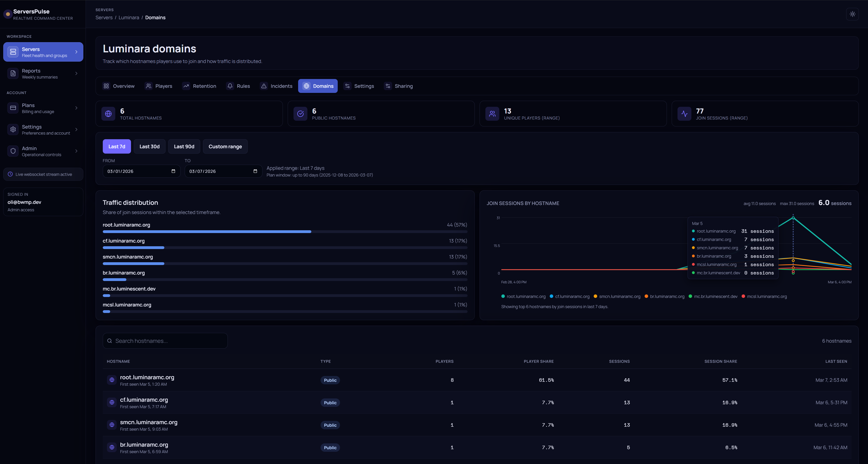Toggle cf.luminaramc.org series in chart legend
This screenshot has height=464, width=868.
coord(569,297)
